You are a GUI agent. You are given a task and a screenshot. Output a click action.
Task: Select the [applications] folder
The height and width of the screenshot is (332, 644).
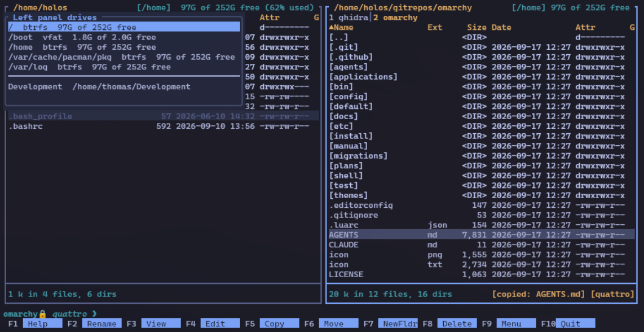tap(482, 77)
